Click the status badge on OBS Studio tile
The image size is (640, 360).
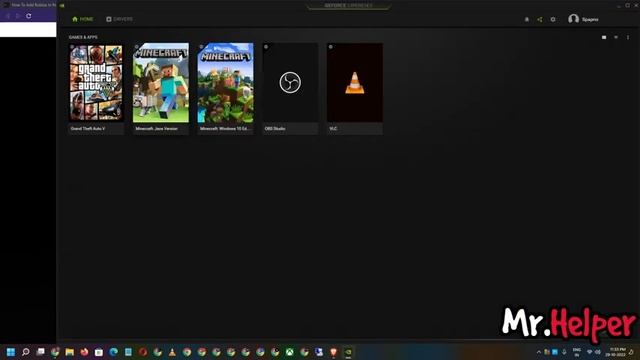tap(266, 47)
